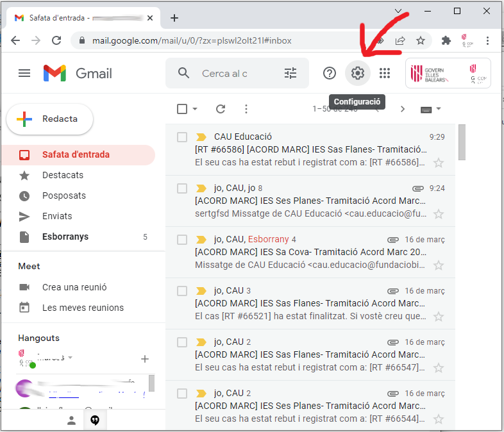Expand the Hangouts user status dropdown
The width and height of the screenshot is (504, 432).
coord(71,357)
